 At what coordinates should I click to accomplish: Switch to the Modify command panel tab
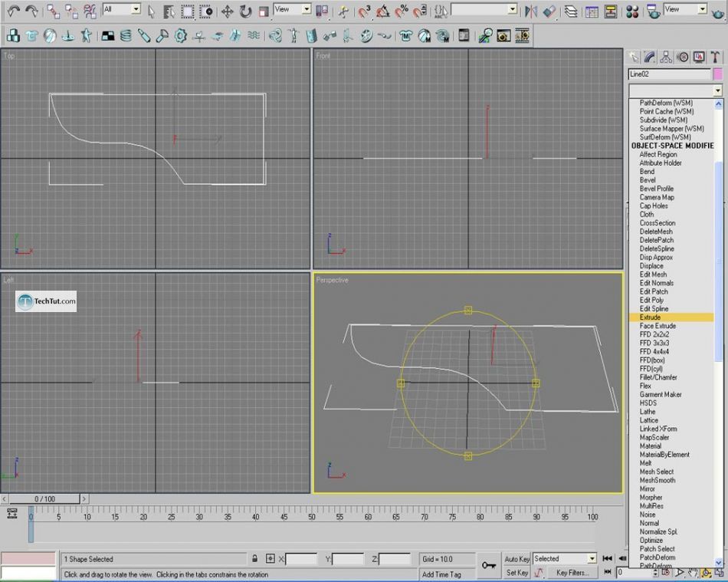(650, 58)
